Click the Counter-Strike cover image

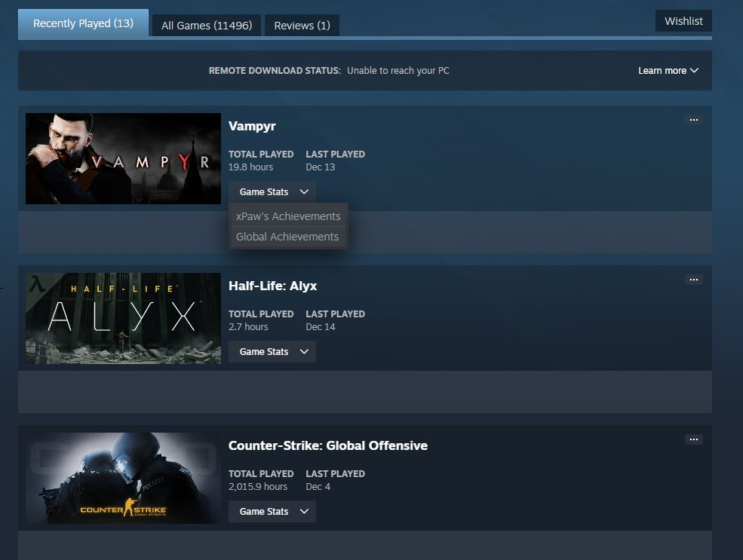[x=123, y=478]
